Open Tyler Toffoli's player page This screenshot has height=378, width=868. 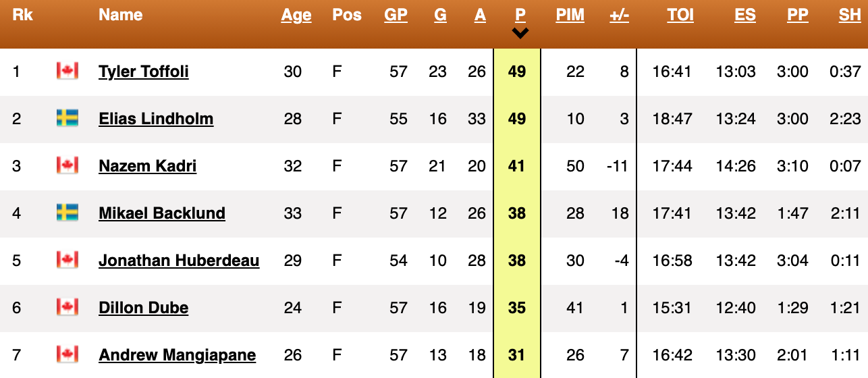[x=143, y=72]
